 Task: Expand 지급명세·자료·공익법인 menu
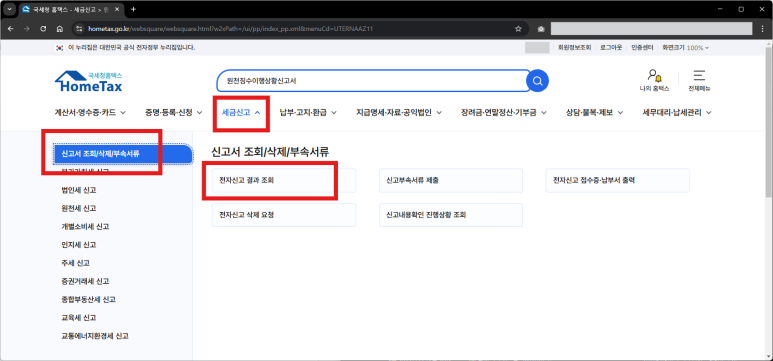[399, 112]
